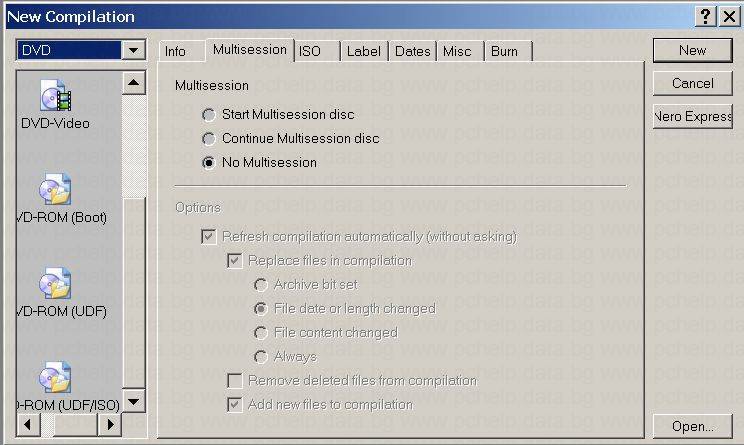This screenshot has width=744, height=445.
Task: Select the No Multisession radio button
Action: click(x=209, y=163)
